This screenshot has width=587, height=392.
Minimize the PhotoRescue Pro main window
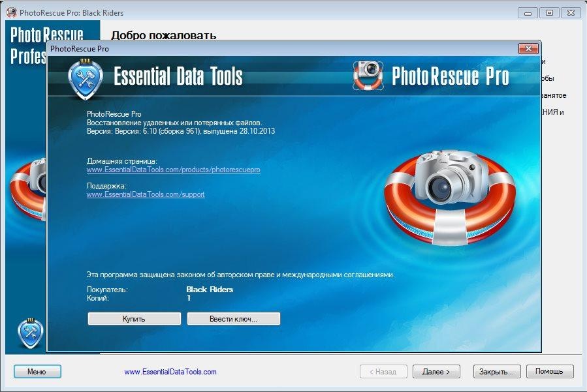pyautogui.click(x=528, y=12)
